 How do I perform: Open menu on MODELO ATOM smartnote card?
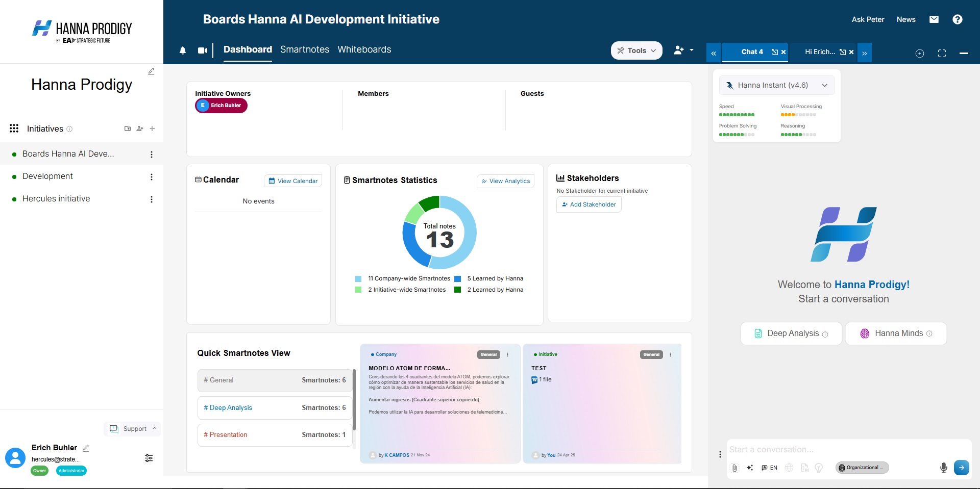tap(507, 354)
